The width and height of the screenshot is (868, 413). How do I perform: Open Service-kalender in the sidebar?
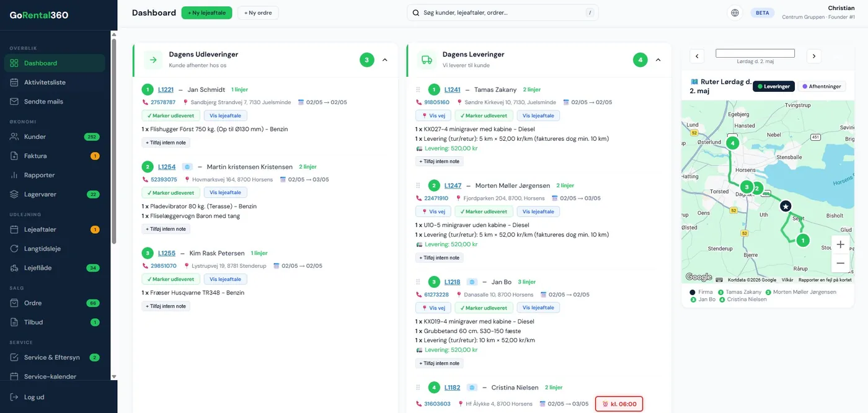pyautogui.click(x=55, y=376)
